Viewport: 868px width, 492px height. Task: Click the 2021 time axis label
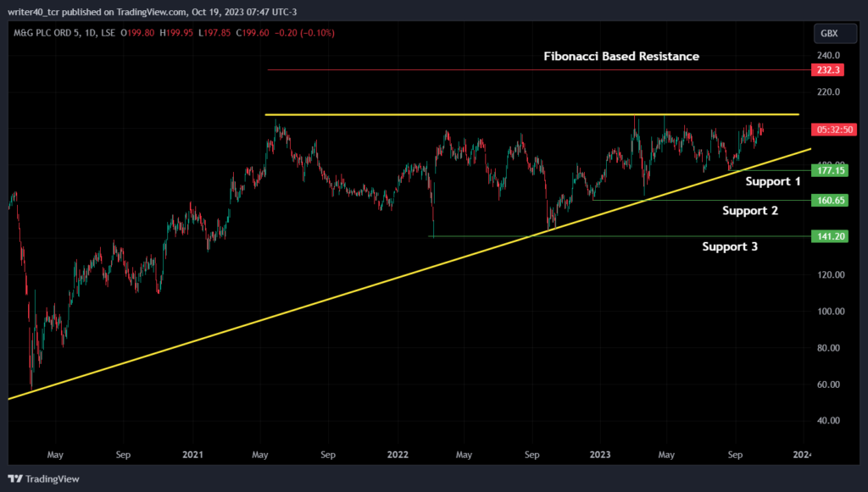pyautogui.click(x=192, y=455)
